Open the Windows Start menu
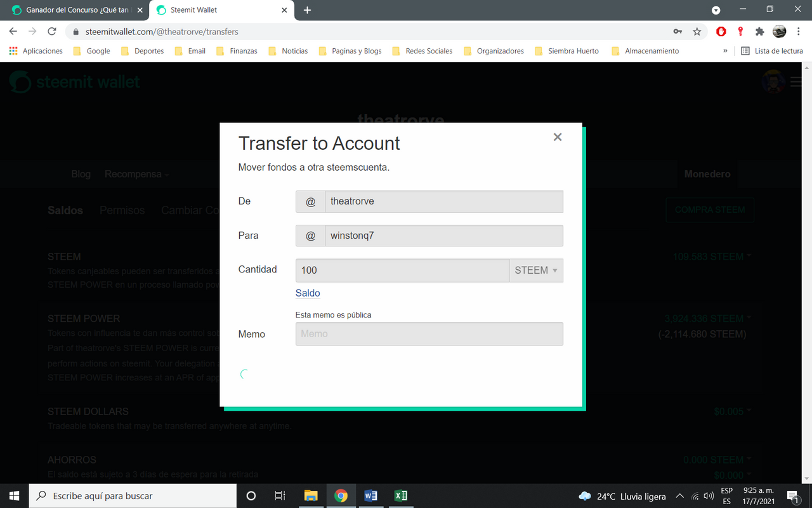 14,496
